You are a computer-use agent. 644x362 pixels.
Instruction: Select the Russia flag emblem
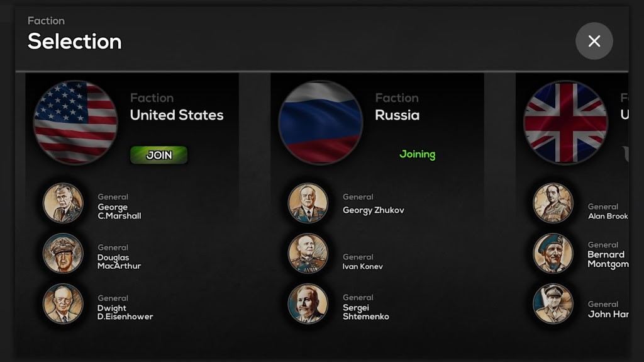pos(321,122)
